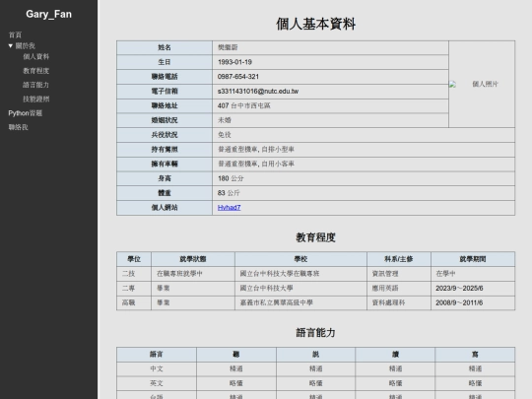The width and height of the screenshot is (532, 399).
Task: Click the 畢業 status in the 高職 row
Action: 193,303
